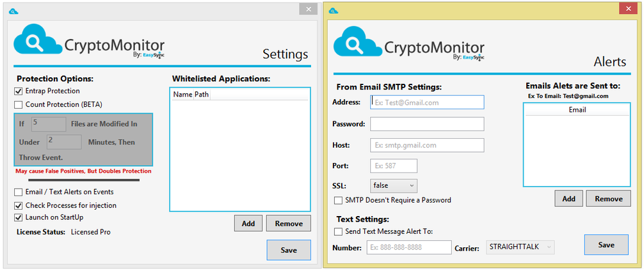This screenshot has height=271, width=644.
Task: Click Add under Whitelisted Applications
Action: click(x=248, y=224)
